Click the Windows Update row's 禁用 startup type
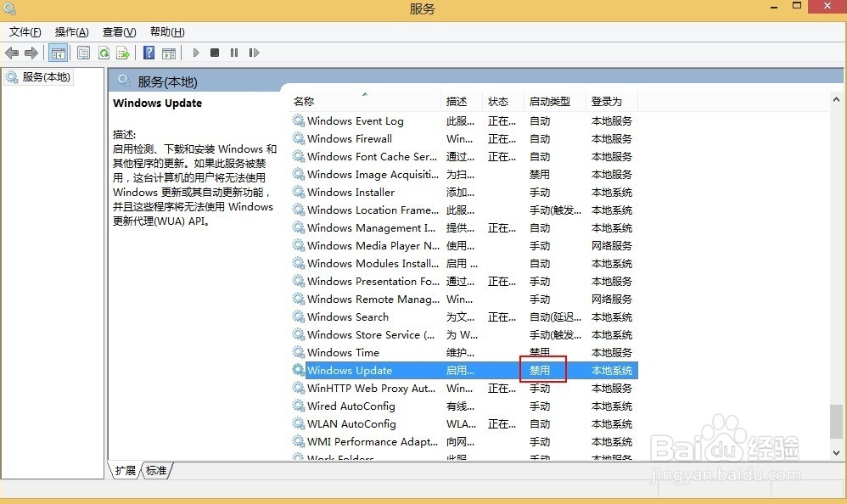The image size is (847, 504). [540, 371]
